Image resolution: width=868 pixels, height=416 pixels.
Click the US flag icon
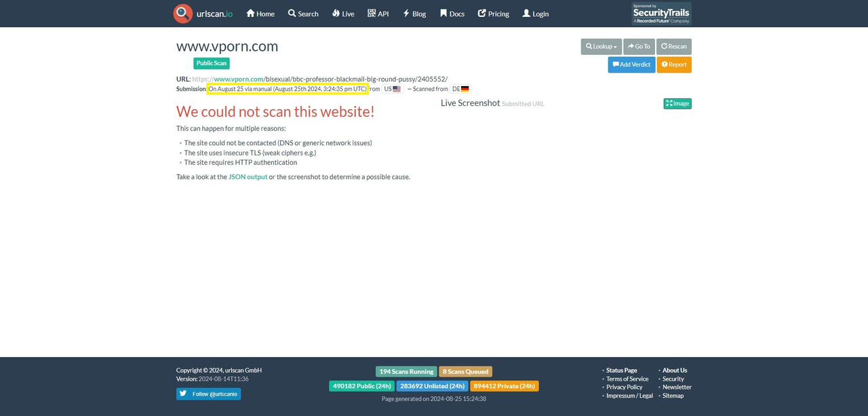[x=397, y=89]
